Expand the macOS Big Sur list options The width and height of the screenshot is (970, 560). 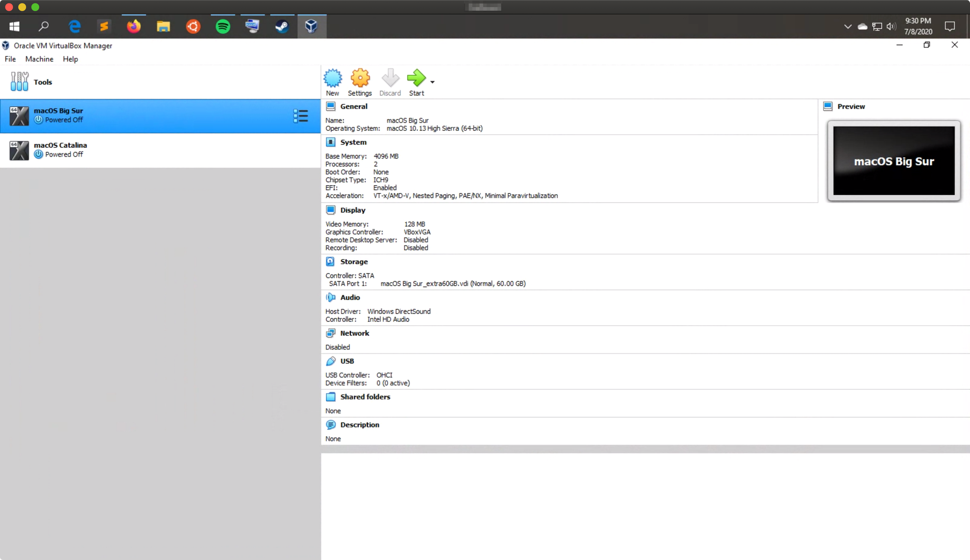tap(301, 115)
